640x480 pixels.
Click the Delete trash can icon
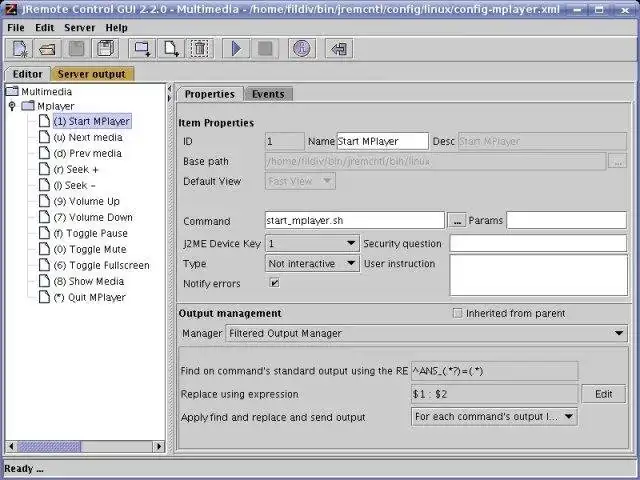pyautogui.click(x=200, y=49)
